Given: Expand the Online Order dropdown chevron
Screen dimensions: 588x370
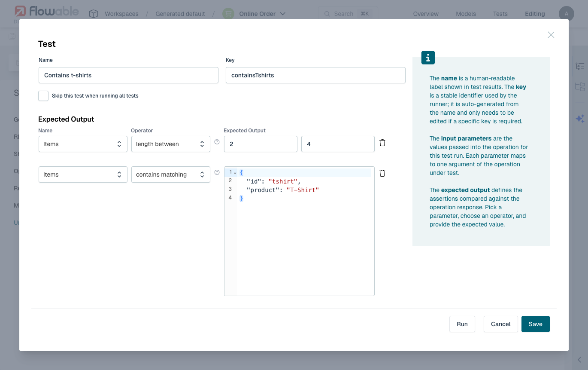Looking at the screenshot, I should coord(283,14).
